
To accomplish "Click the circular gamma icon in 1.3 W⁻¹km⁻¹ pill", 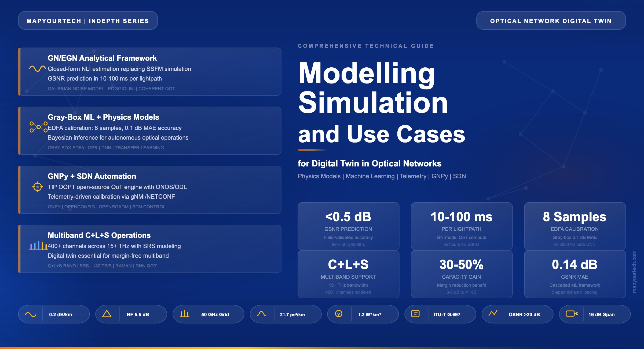I will [x=339, y=314].
